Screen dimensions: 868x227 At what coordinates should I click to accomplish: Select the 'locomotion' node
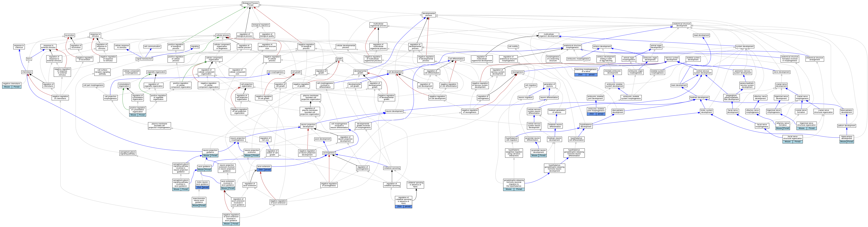(70, 35)
